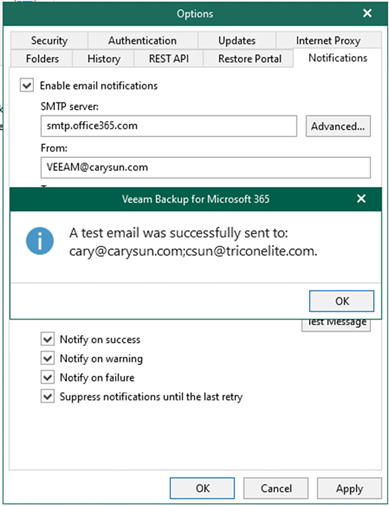The width and height of the screenshot is (389, 506).
Task: Close the Options window
Action: point(367,13)
